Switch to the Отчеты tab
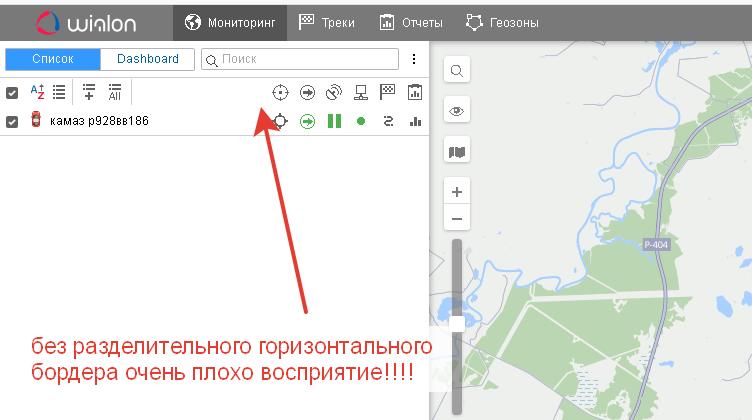752x420 pixels. click(405, 21)
